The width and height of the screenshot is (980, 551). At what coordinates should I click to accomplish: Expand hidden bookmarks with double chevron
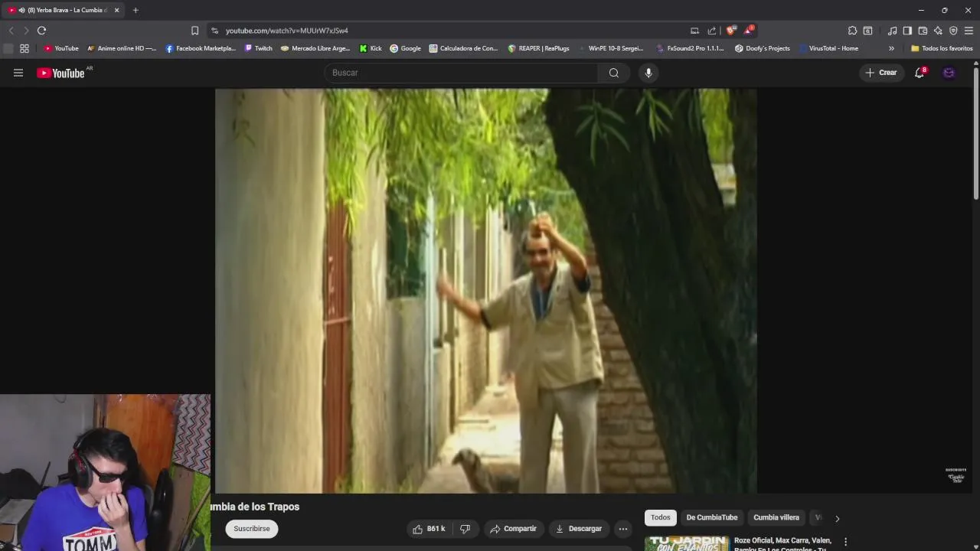[x=891, y=48]
